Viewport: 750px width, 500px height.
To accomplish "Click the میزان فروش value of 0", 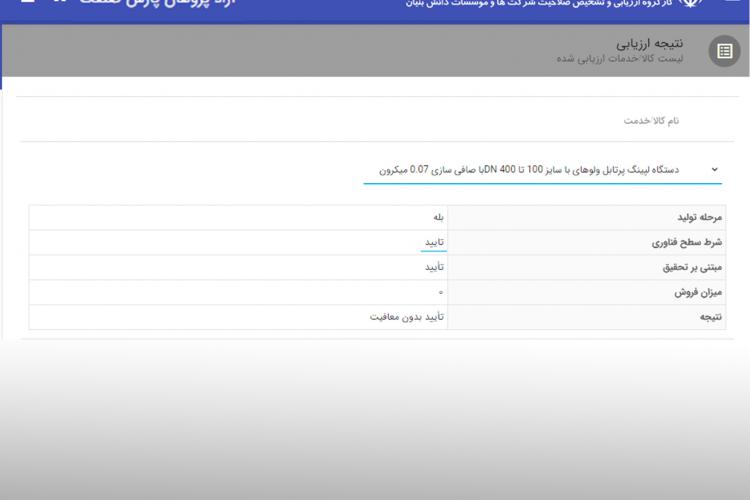I will click(x=440, y=292).
